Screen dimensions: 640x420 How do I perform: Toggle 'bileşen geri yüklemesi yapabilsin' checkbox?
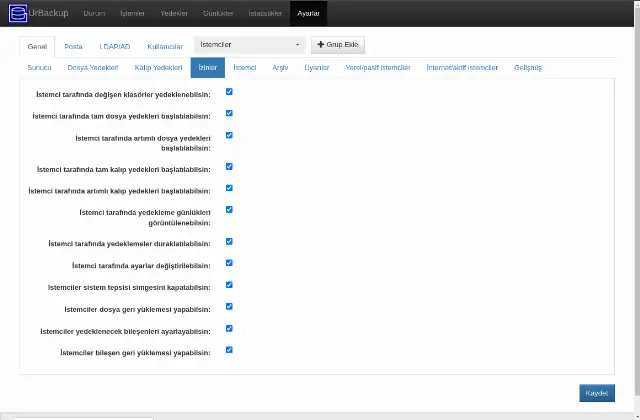pyautogui.click(x=229, y=350)
